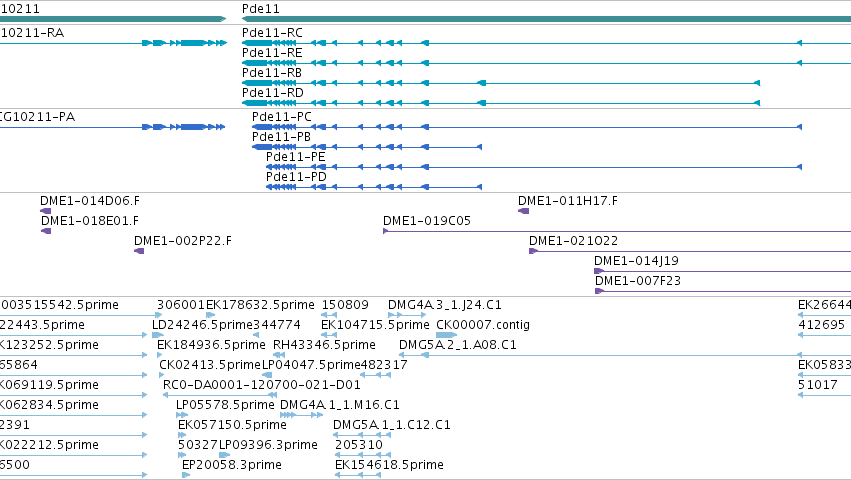
Task: Click the DME1-019C05 feature label
Action: (x=427, y=221)
